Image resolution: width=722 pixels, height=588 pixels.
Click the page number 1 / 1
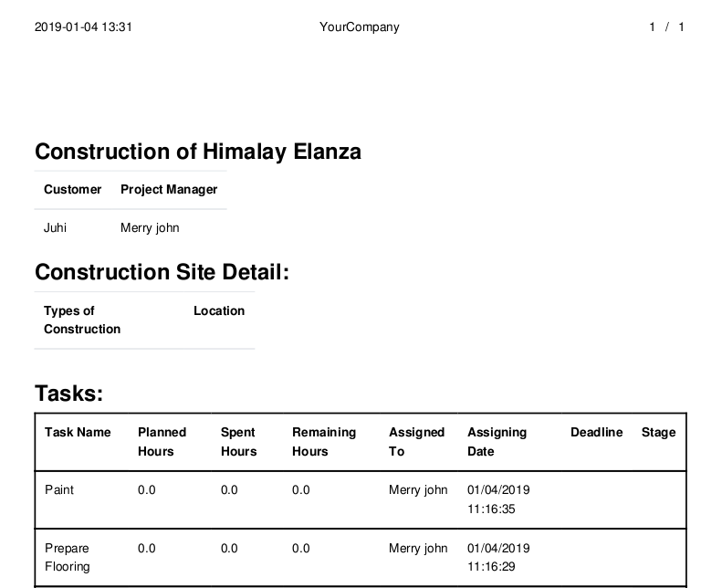coord(666,27)
